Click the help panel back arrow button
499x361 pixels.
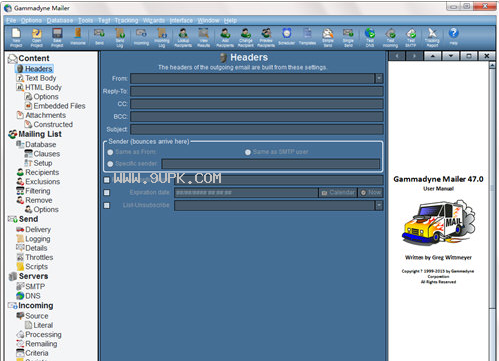pyautogui.click(x=397, y=56)
